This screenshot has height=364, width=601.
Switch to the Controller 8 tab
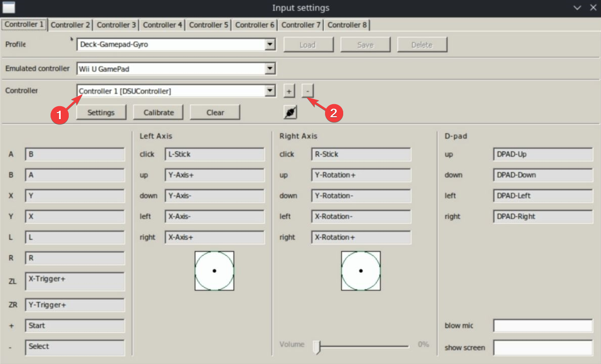pyautogui.click(x=347, y=25)
